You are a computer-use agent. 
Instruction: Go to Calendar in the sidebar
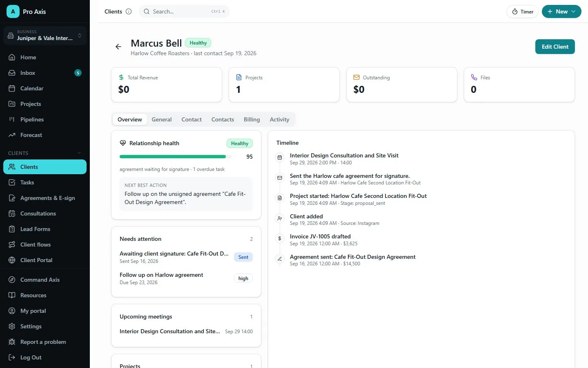[45, 88]
